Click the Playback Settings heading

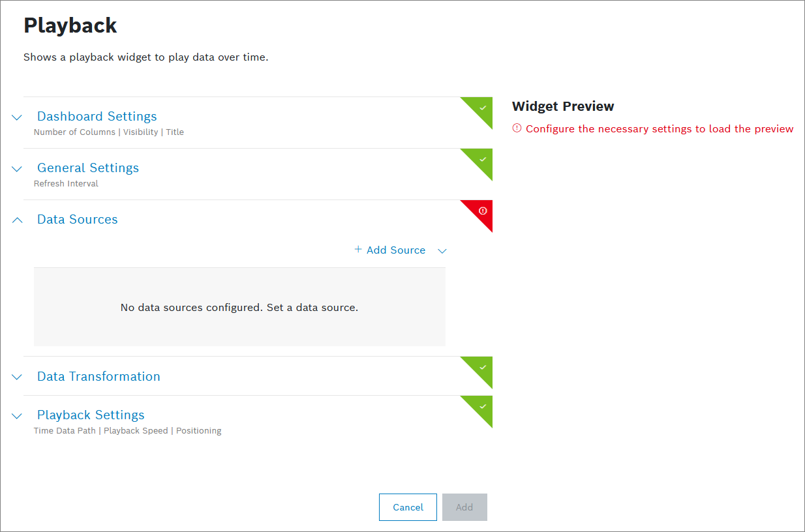[91, 415]
